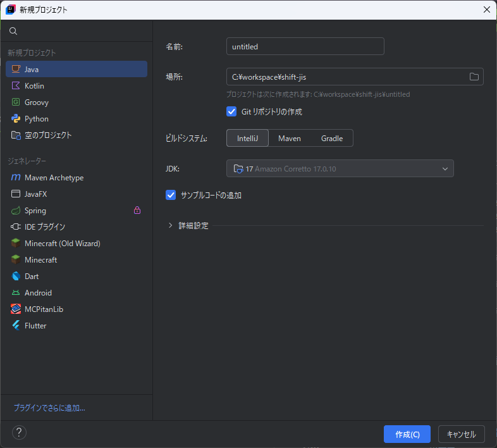The image size is (497, 448).
Task: Click the Maven Archetype m icon
Action: click(16, 177)
